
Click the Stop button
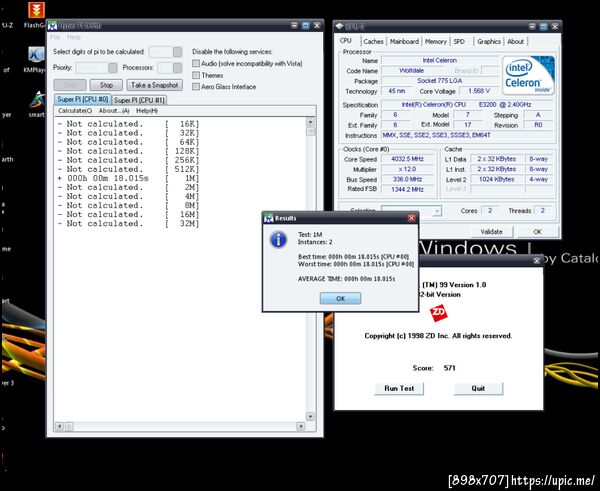[x=106, y=85]
